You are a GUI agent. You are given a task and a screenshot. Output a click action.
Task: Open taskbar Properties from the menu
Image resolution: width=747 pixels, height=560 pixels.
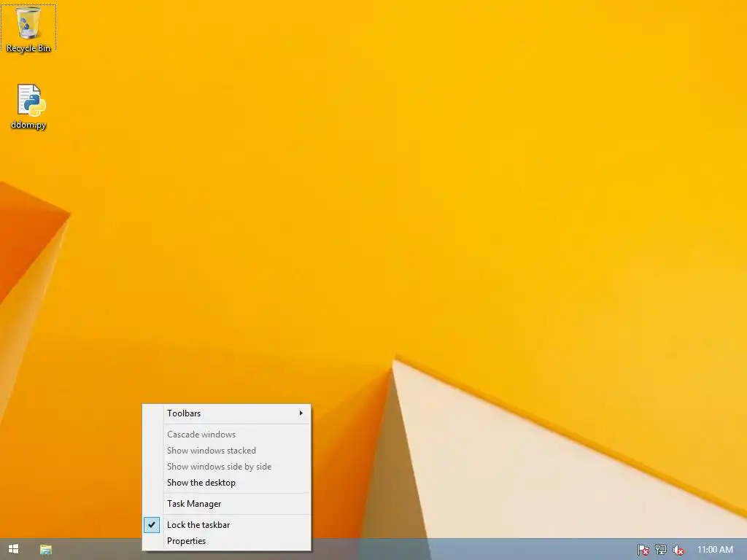click(227, 541)
